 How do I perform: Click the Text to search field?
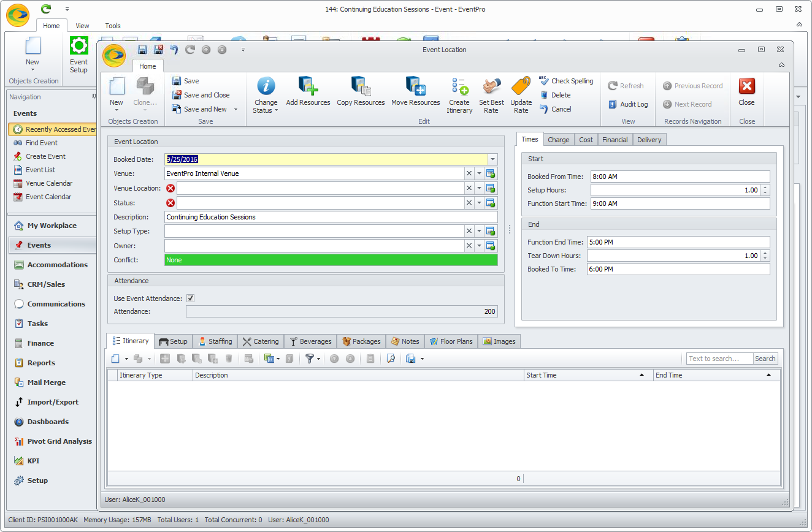click(719, 359)
